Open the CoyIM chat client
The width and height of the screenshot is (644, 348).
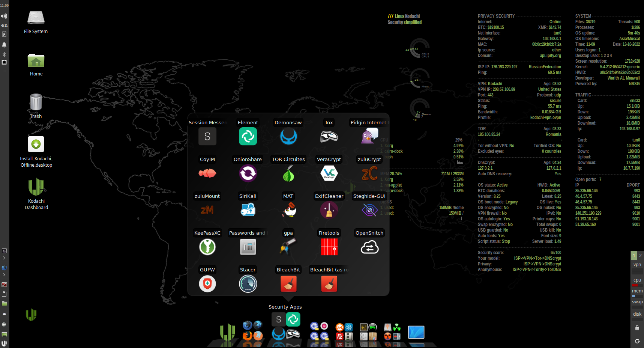[x=207, y=173]
